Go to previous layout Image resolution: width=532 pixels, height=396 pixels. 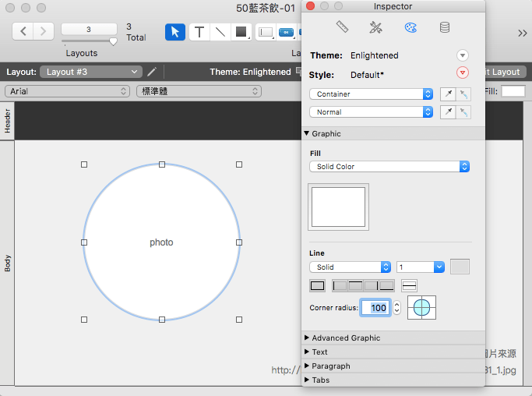click(24, 32)
